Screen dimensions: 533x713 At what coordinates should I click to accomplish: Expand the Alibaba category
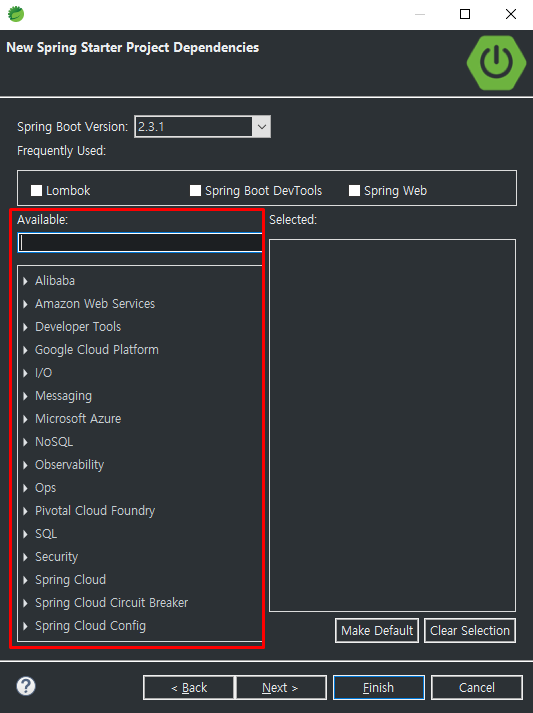tap(25, 281)
